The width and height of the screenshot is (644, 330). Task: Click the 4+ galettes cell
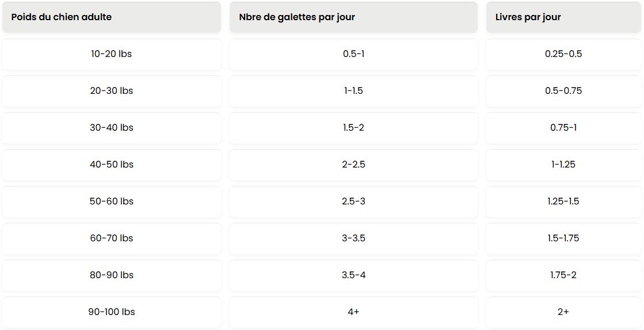[x=353, y=312]
